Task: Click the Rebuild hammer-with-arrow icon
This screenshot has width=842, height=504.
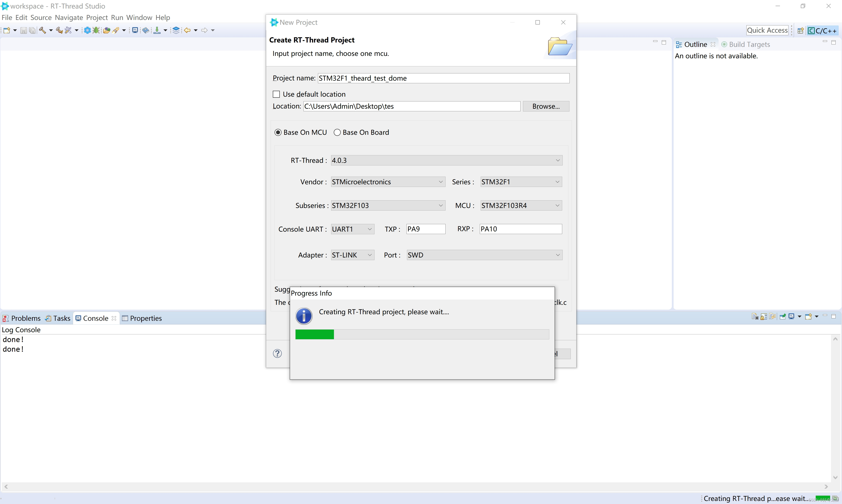Action: [59, 30]
